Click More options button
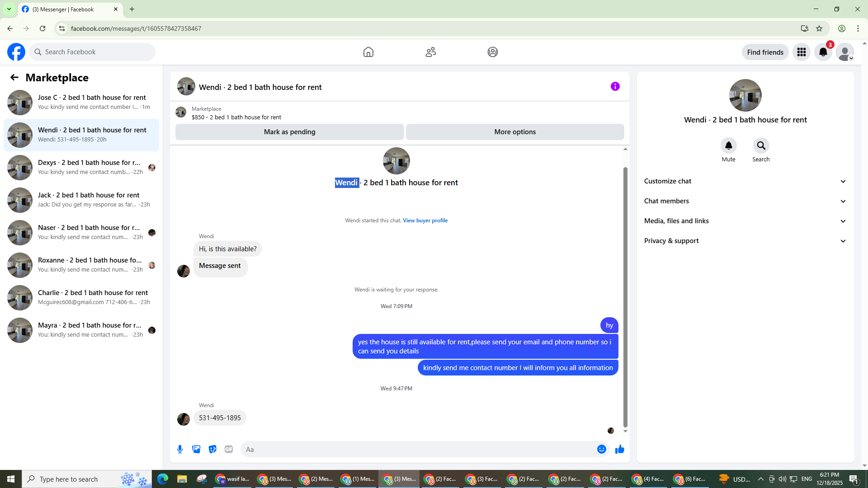The image size is (868, 488). pos(515,132)
